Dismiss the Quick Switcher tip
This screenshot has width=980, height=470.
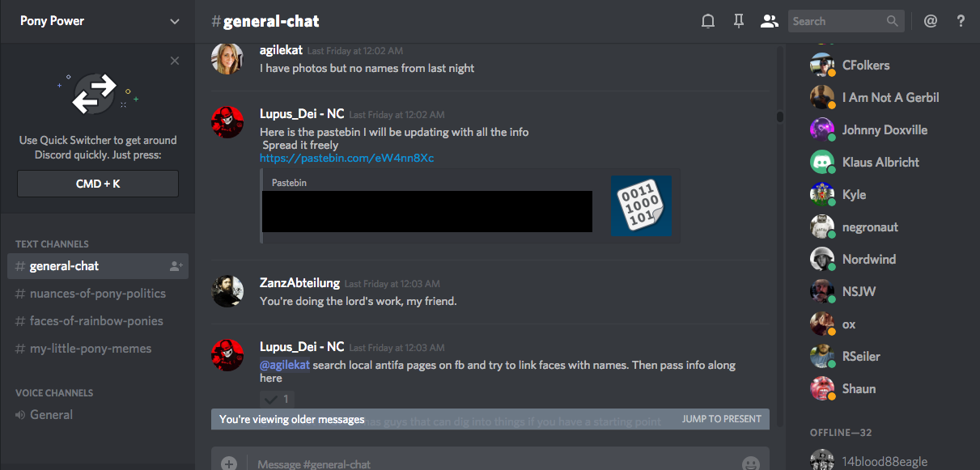click(175, 61)
